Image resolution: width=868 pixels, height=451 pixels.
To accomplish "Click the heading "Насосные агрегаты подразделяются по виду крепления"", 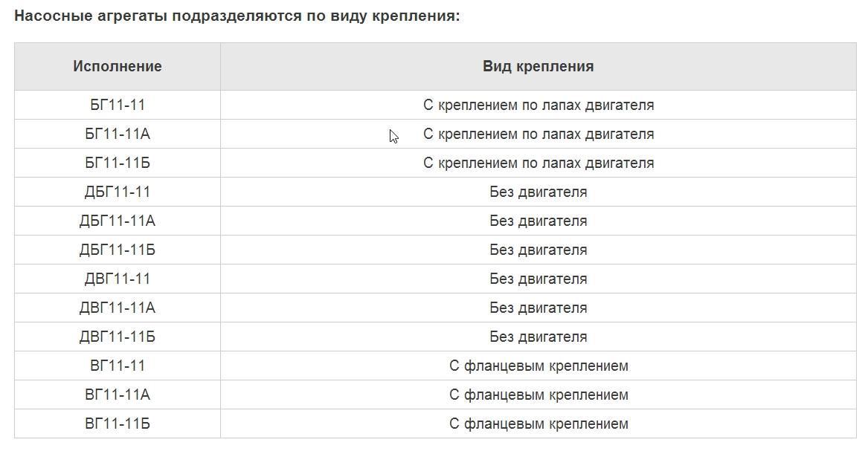I will coord(237,16).
